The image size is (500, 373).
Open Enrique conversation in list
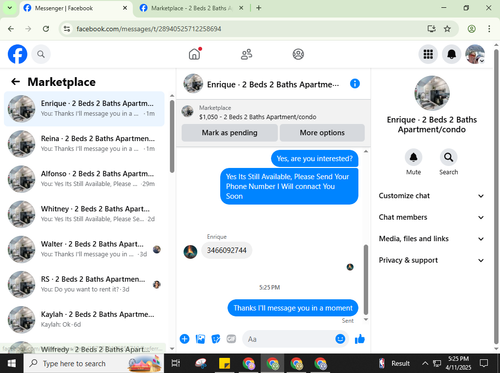click(84, 109)
